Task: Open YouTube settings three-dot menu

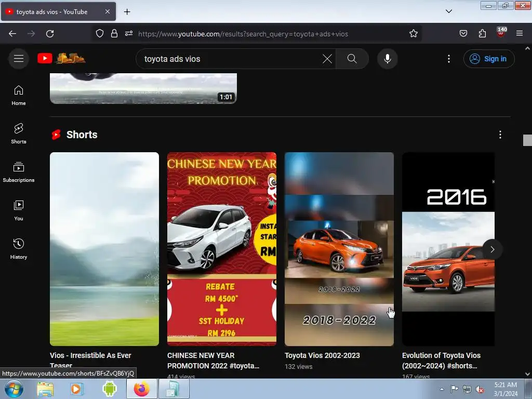Action: [x=448, y=59]
